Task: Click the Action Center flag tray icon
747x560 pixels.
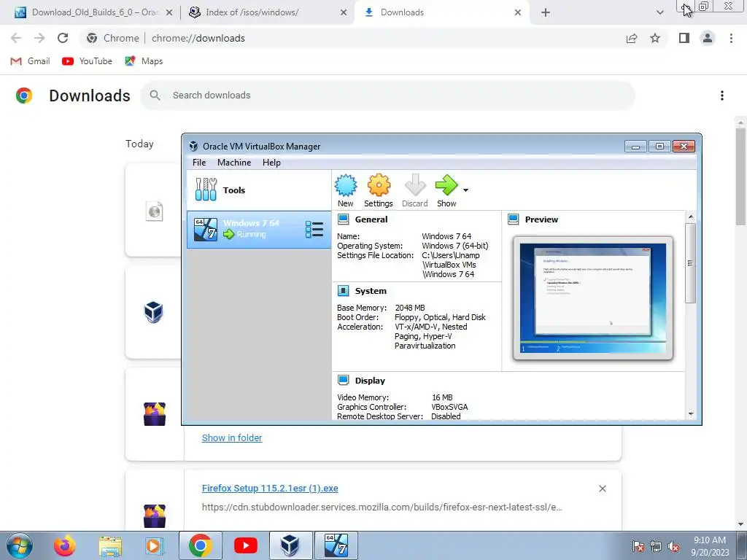Action: (x=638, y=547)
